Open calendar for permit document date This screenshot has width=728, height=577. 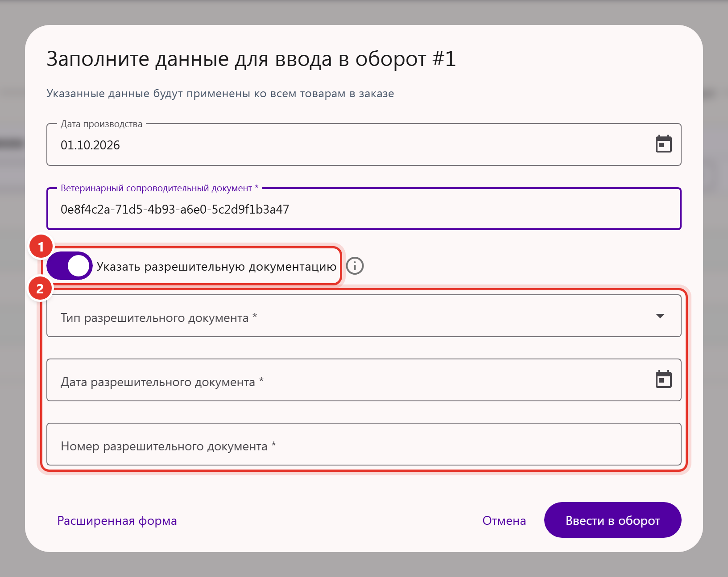click(663, 379)
